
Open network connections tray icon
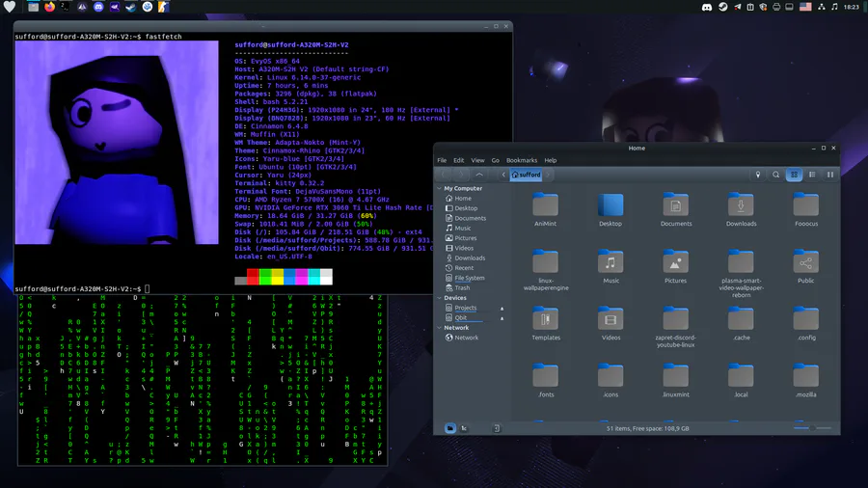click(x=822, y=7)
